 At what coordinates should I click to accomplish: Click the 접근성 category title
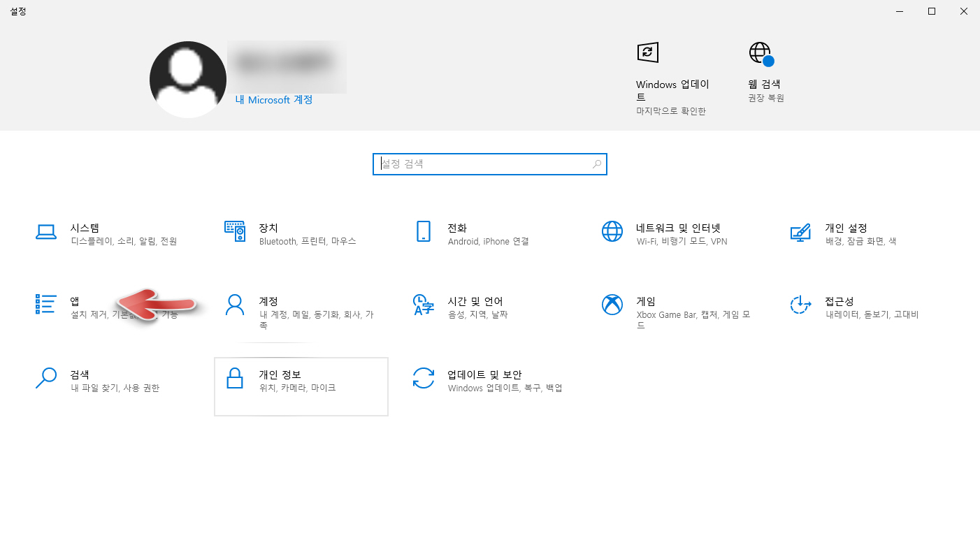point(840,301)
